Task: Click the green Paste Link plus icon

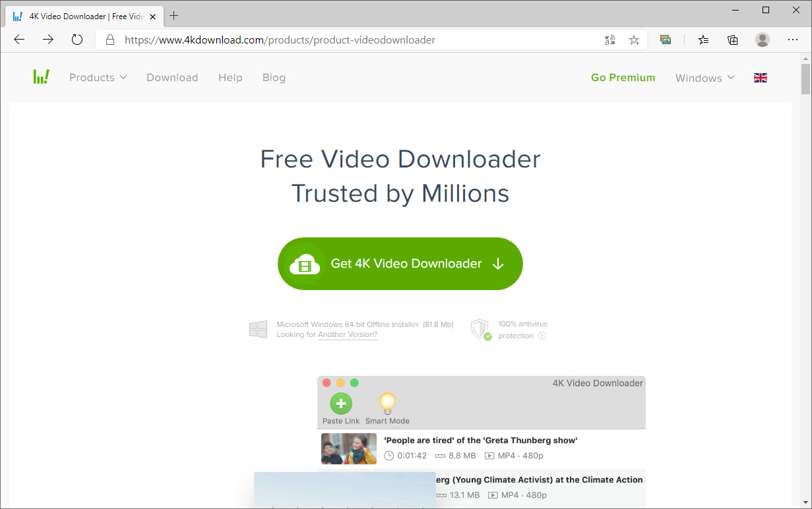Action: pos(341,404)
